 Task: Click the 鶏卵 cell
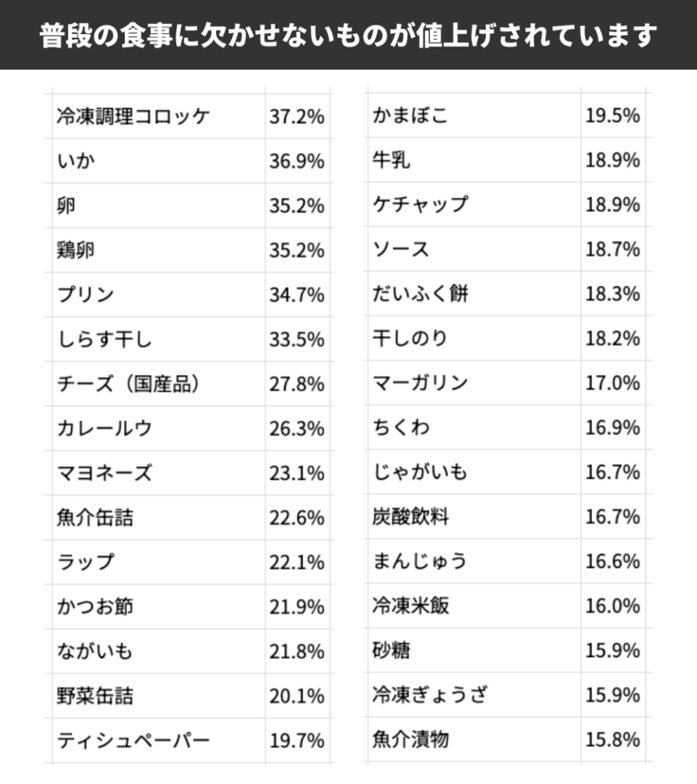pyautogui.click(x=76, y=250)
